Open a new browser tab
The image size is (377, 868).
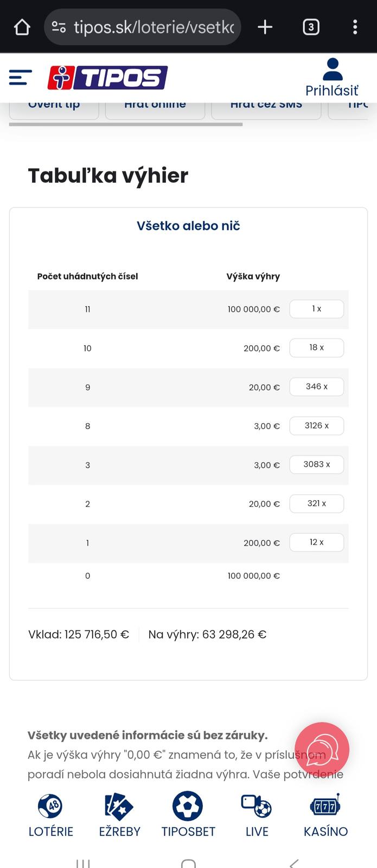[x=265, y=27]
